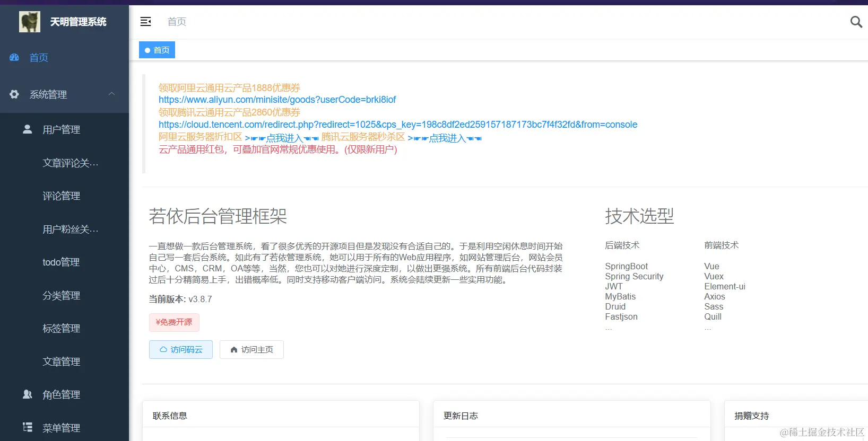This screenshot has height=441, width=868.
Task: Click the 领取阿里云通用云产品1888优惠券 text
Action: tap(229, 88)
